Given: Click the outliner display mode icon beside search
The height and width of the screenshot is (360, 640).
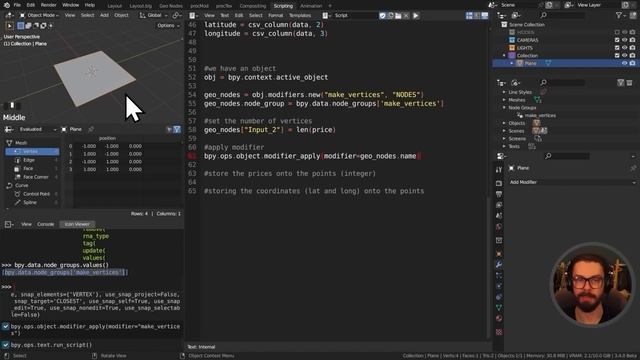Looking at the screenshot, I should tap(516, 15).
